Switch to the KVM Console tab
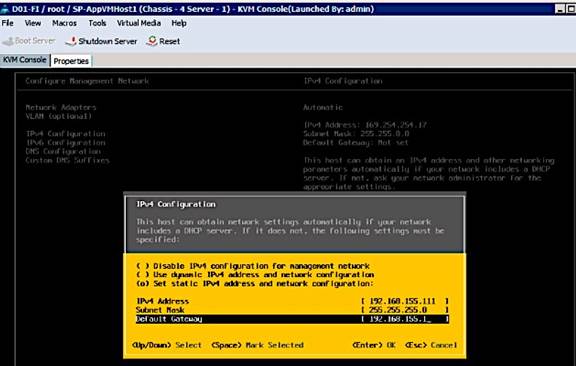The width and height of the screenshot is (576, 366). (25, 60)
